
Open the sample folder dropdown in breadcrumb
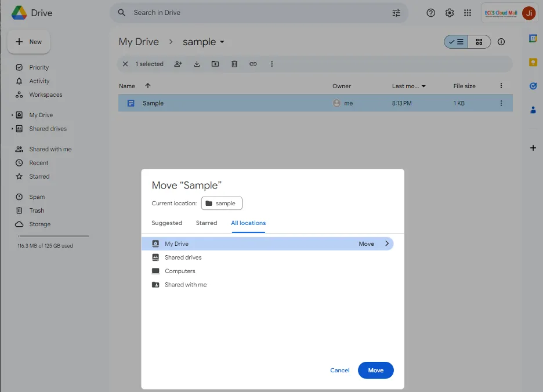204,42
